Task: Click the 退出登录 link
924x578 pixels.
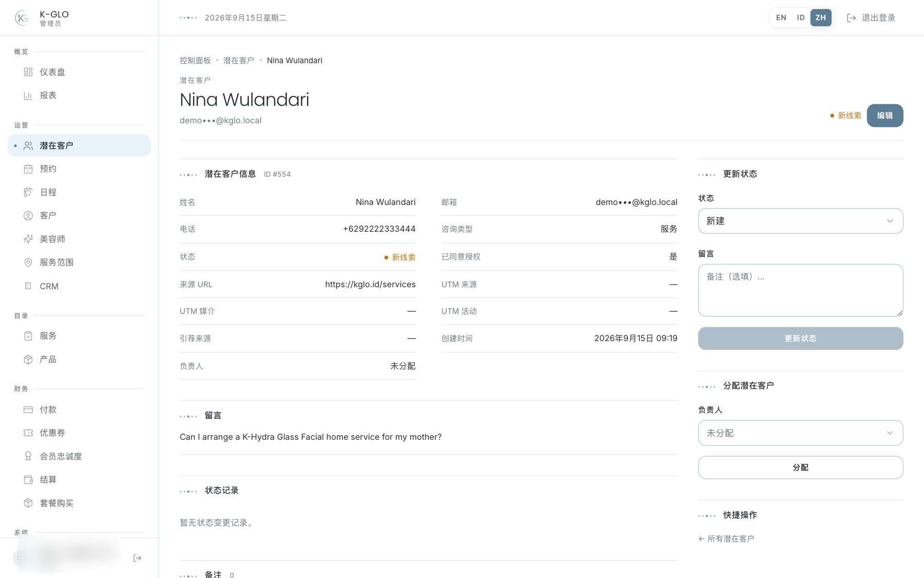Action: [871, 17]
